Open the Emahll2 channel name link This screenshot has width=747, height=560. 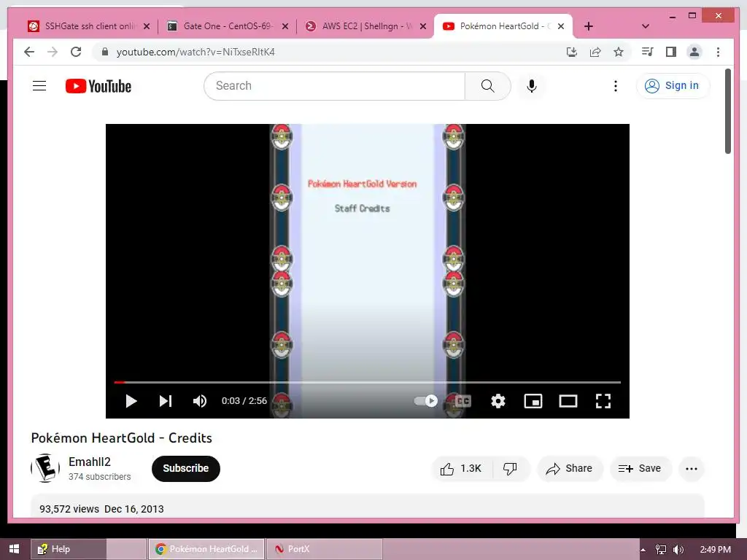90,462
